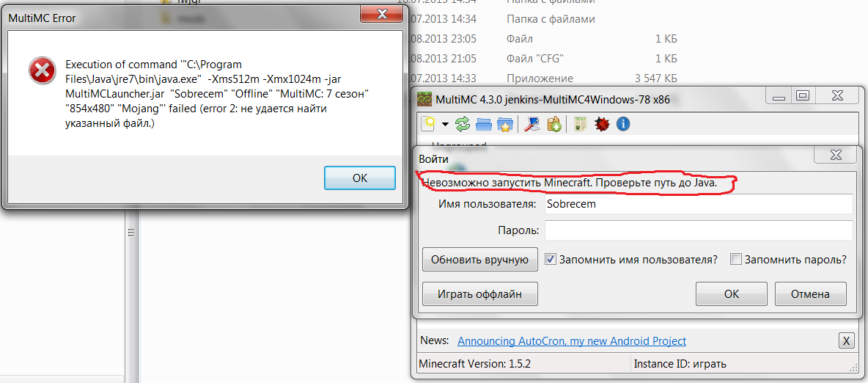This screenshot has width=868, height=383.
Task: Click the Instance ID: играть status text
Action: tap(680, 364)
